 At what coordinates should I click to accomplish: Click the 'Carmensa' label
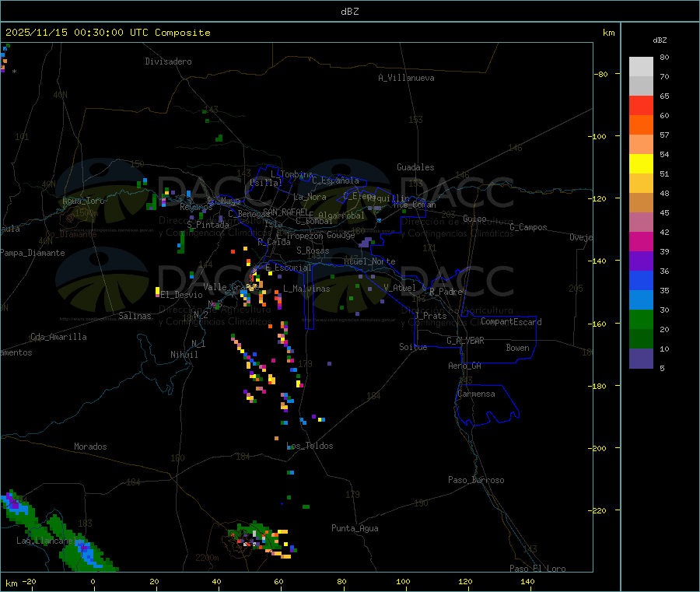click(x=476, y=394)
